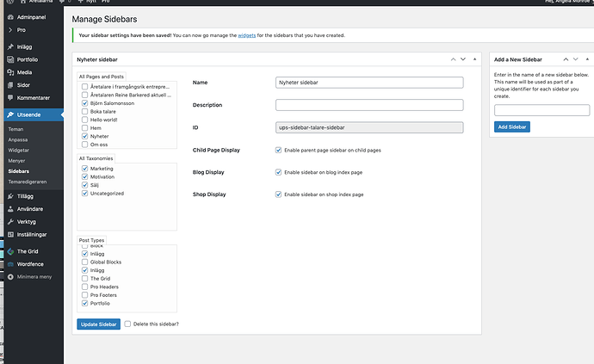Click the new sidebar name input field

(x=541, y=110)
